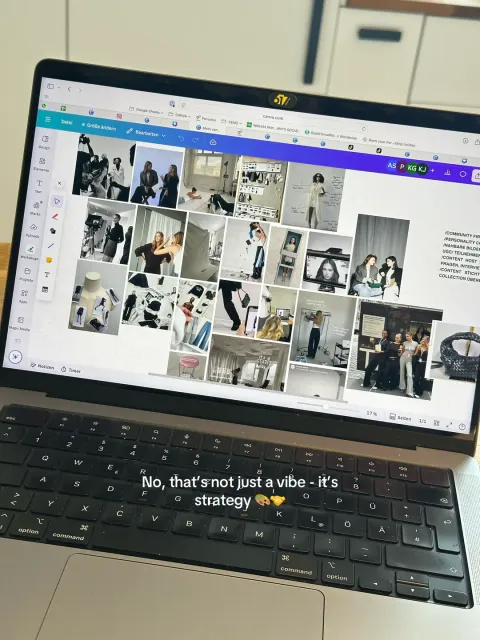
Task: Open the Design panel in sidebar
Action: 44,142
